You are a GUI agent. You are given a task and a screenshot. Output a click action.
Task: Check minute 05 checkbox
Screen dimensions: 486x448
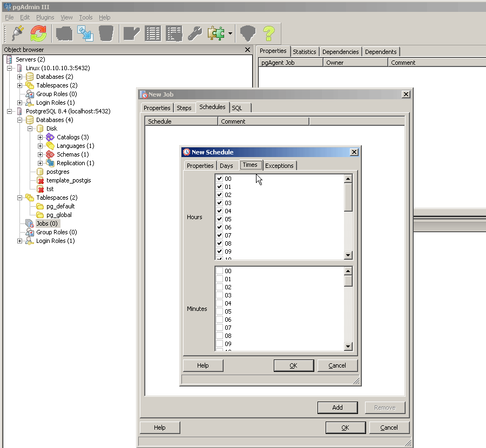219,311
